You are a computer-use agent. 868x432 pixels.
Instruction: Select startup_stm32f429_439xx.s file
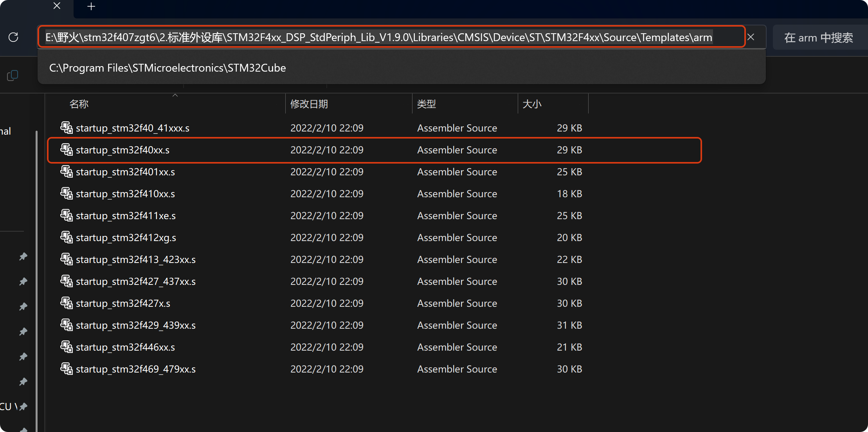pos(135,325)
